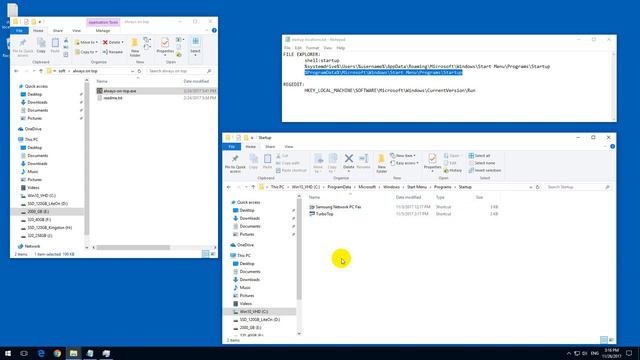Select readme.txt file
Image resolution: width=640 pixels, height=360 pixels.
coord(113,98)
